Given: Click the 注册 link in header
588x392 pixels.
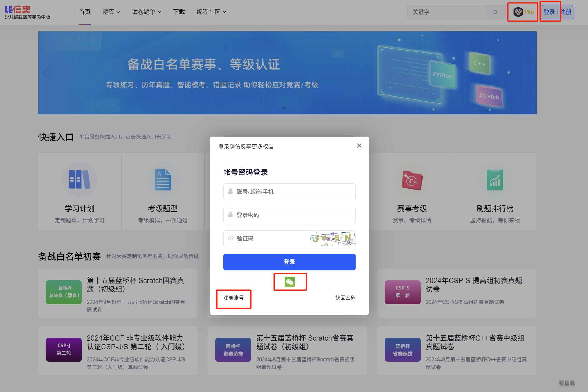Looking at the screenshot, I should (566, 12).
